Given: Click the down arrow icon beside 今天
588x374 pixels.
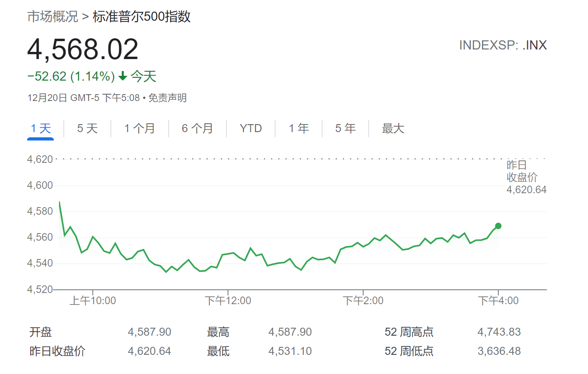Looking at the screenshot, I should 123,75.
